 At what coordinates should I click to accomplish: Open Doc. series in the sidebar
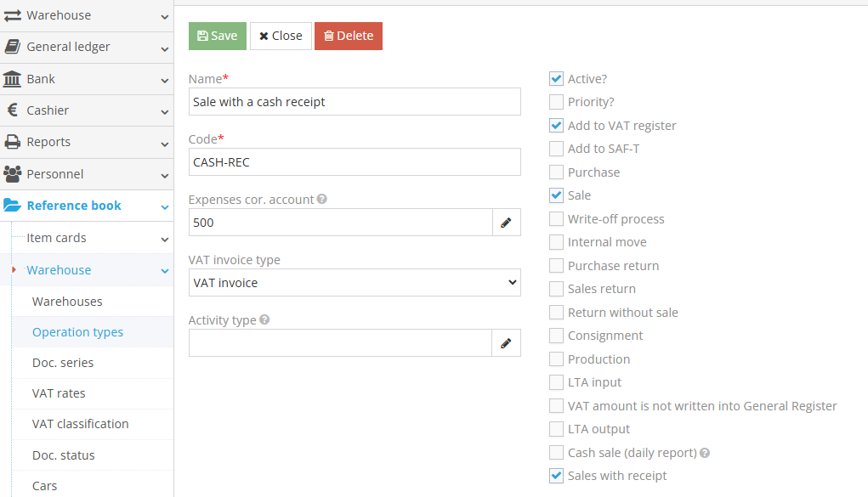click(63, 363)
